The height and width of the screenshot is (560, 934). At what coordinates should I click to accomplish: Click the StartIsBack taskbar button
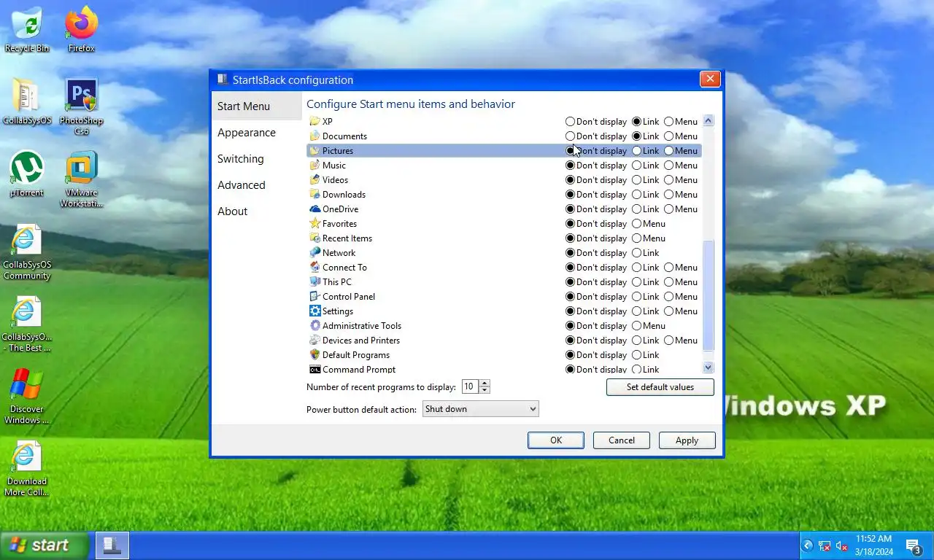click(x=112, y=545)
